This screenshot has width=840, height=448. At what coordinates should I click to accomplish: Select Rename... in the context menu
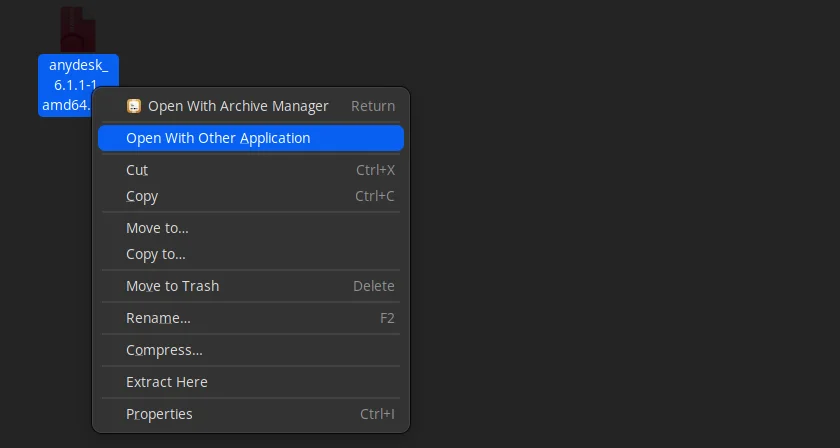[x=158, y=318]
